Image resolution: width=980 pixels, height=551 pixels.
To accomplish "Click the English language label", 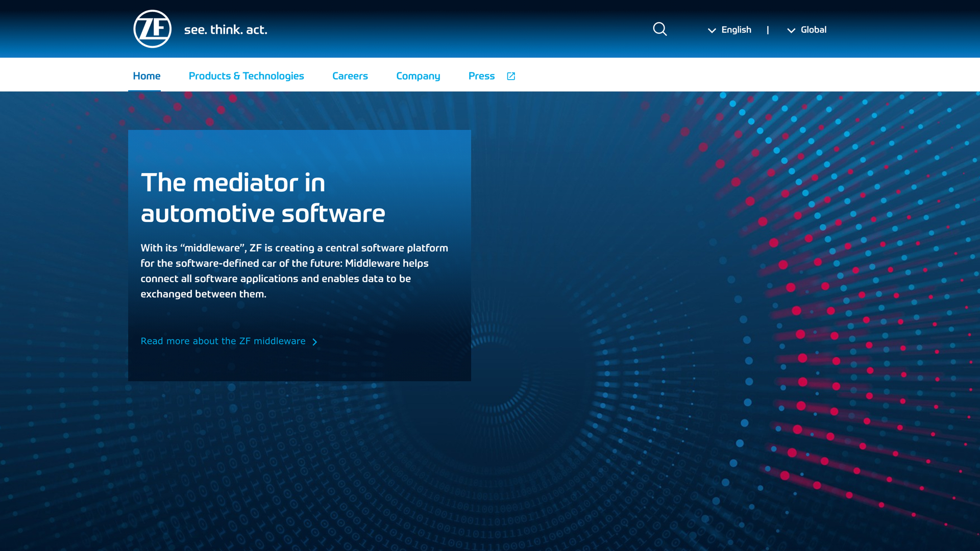I will click(736, 30).
